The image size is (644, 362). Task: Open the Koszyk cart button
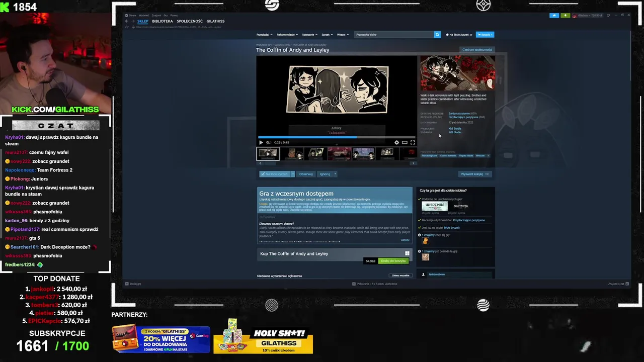pos(485,35)
